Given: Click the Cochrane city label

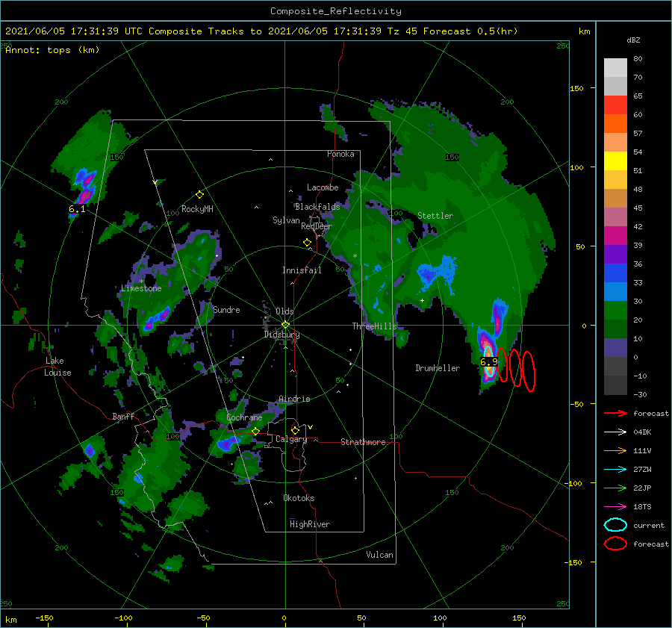Looking at the screenshot, I should (244, 417).
